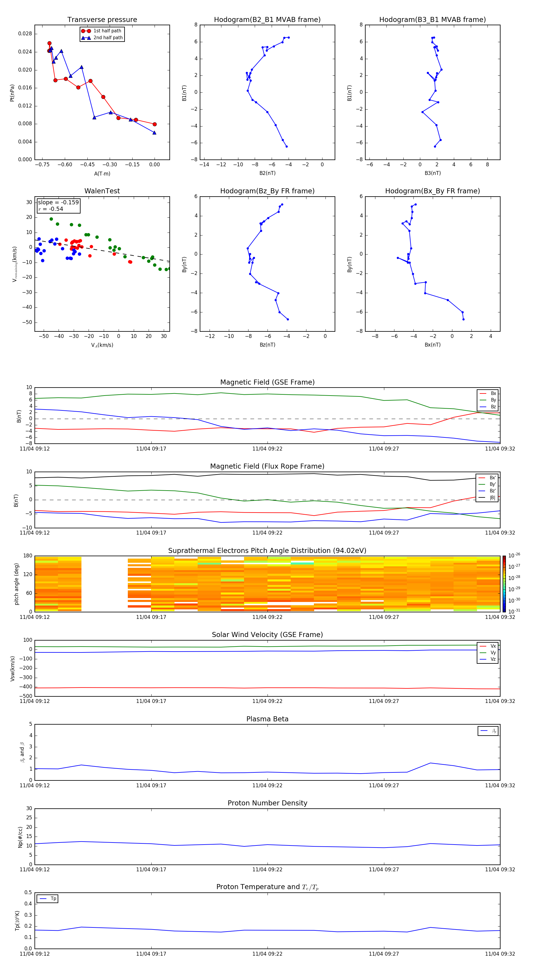Click the pitch angle colorbar scale

(504, 584)
